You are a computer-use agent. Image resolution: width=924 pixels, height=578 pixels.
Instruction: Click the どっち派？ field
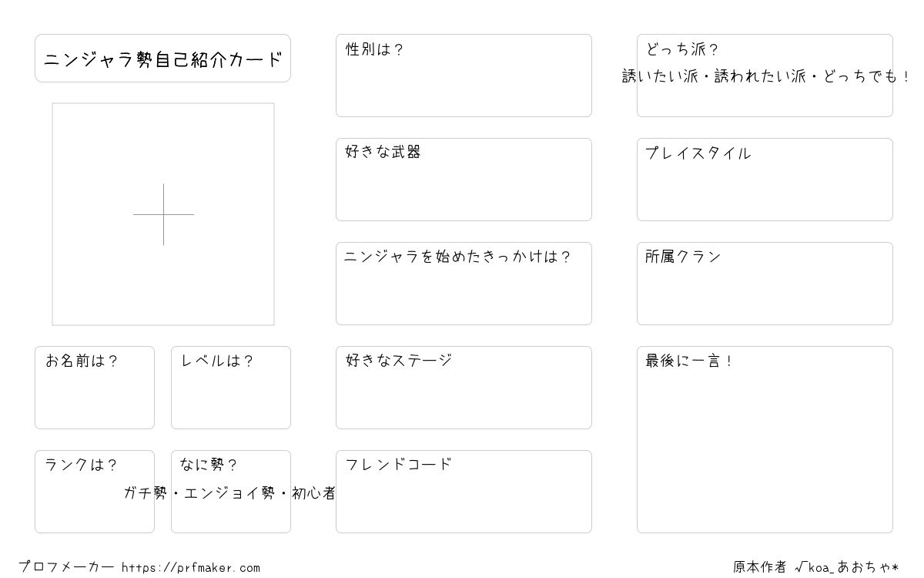point(765,76)
